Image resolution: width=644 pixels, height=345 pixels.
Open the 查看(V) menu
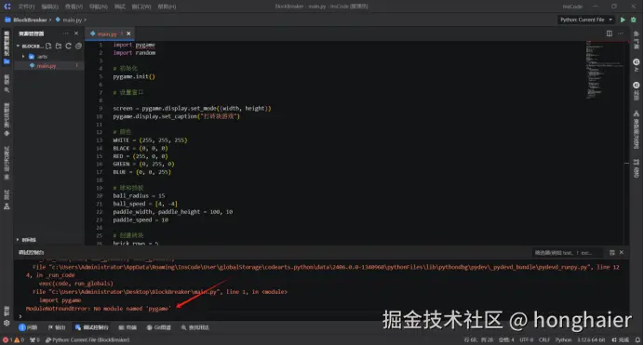pyautogui.click(x=74, y=7)
